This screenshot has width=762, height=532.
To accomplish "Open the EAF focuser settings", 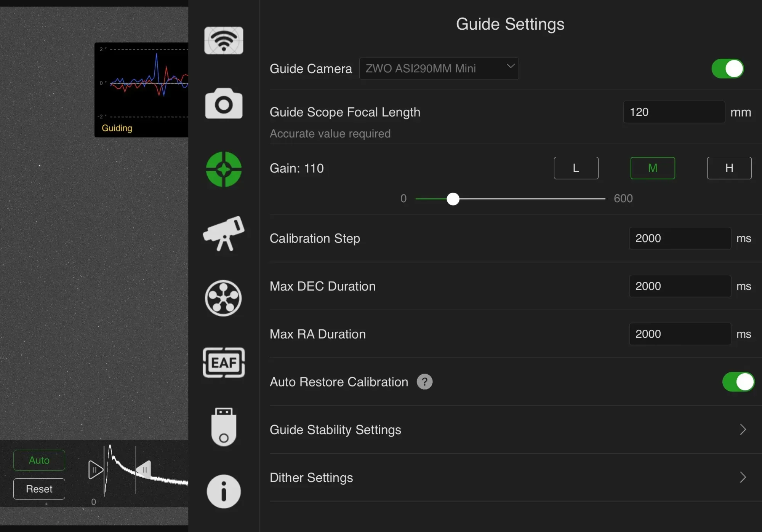I will 224,363.
